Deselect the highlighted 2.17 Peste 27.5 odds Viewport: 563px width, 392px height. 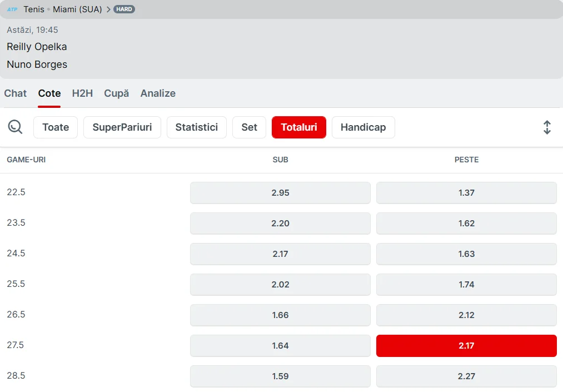[466, 346]
